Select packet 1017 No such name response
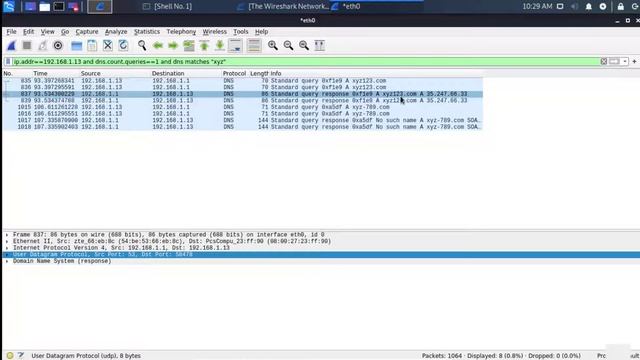640x360 pixels. 243,120
